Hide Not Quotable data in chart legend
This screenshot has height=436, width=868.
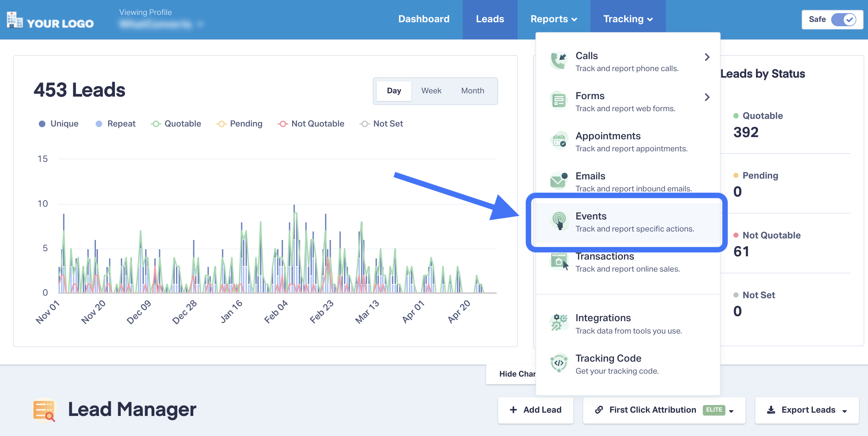click(311, 124)
